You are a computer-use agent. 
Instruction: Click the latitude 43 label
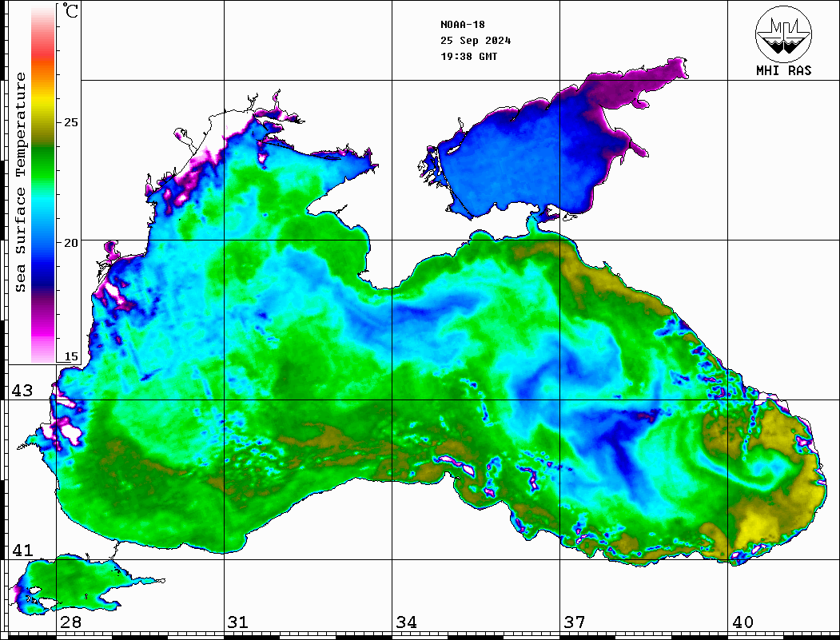coord(22,391)
